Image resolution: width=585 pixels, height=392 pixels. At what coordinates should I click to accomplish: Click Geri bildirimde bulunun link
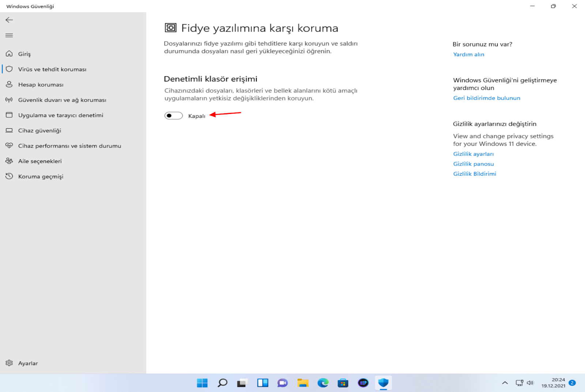pyautogui.click(x=487, y=98)
